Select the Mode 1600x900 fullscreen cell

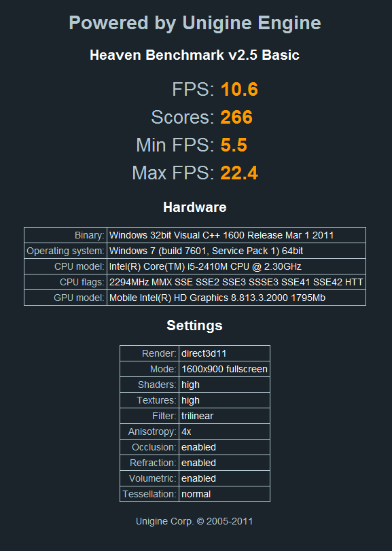(224, 369)
